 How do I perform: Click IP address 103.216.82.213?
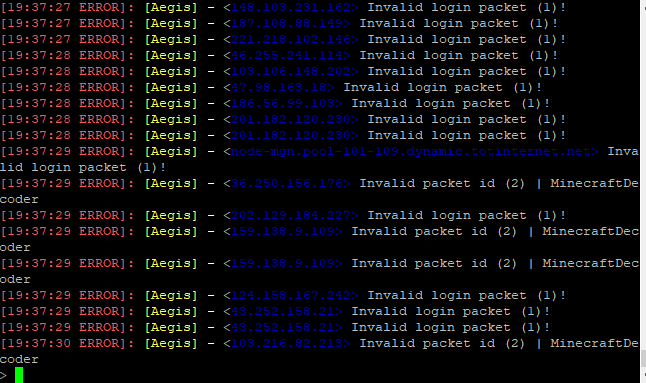(286, 343)
